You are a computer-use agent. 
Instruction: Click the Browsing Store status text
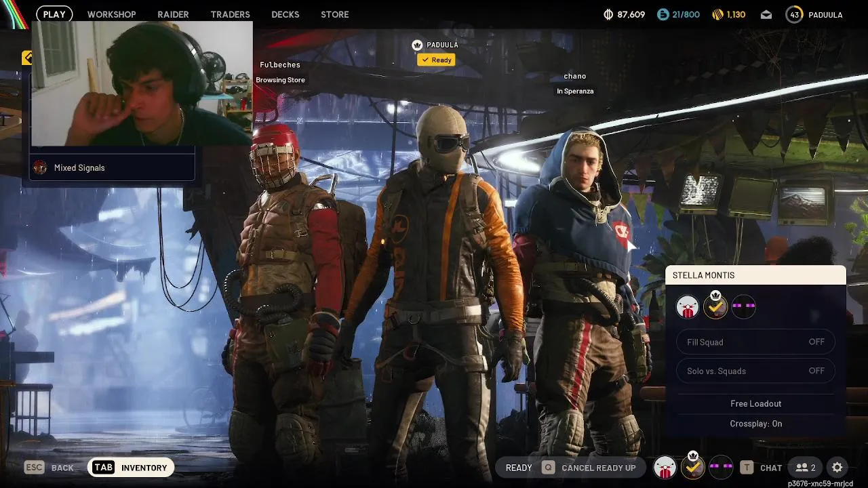tap(280, 80)
